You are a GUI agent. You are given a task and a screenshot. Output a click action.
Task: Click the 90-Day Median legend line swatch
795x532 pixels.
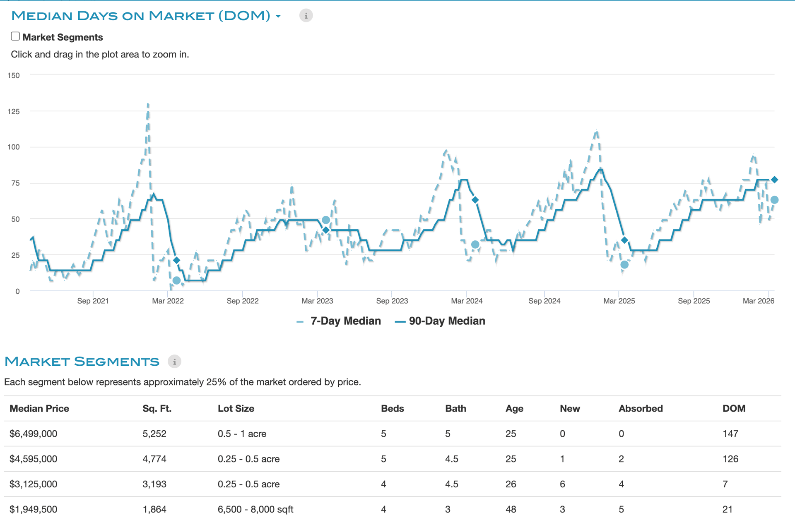pyautogui.click(x=400, y=321)
